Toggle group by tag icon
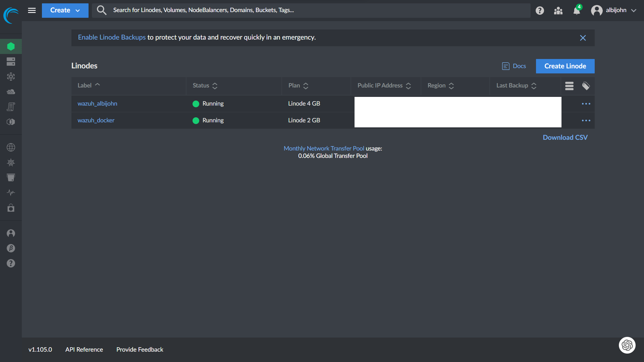 pyautogui.click(x=586, y=86)
